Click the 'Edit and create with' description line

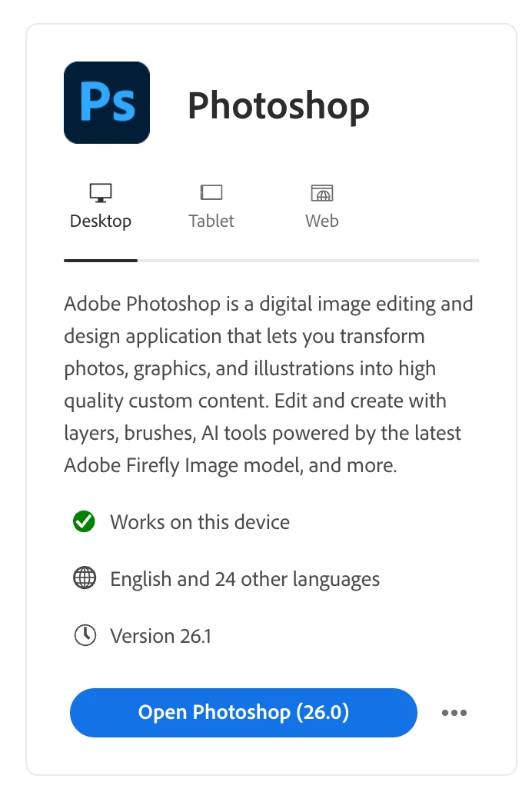361,401
